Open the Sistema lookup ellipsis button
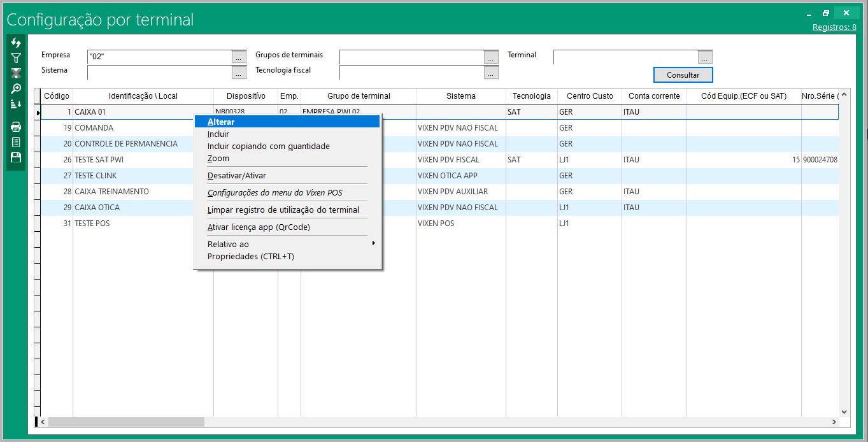This screenshot has width=868, height=442. pyautogui.click(x=239, y=73)
